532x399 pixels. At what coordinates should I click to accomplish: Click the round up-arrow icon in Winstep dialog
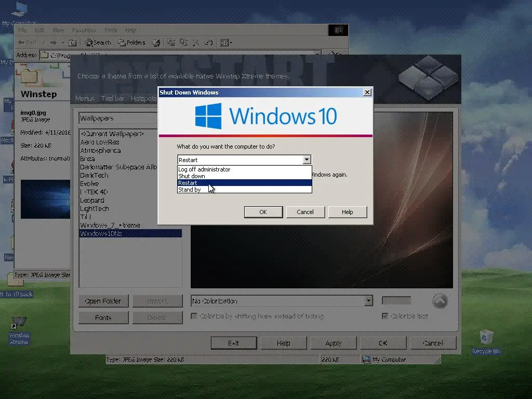[x=440, y=301]
